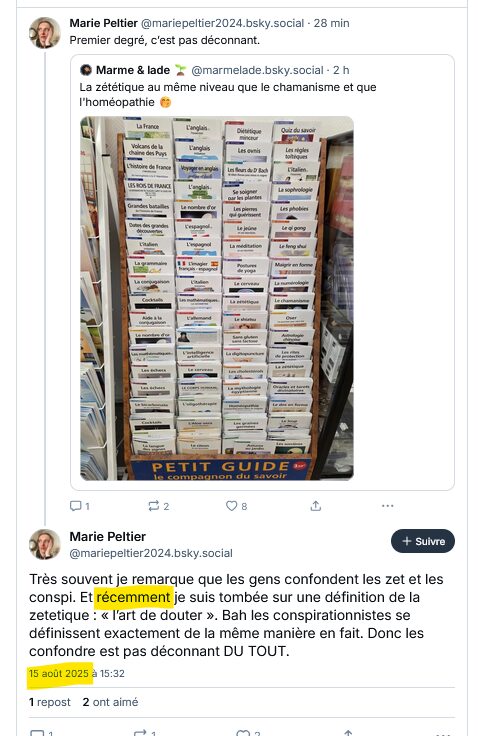Open Marme & lade small avatar
Image resolution: width=478 pixels, height=736 pixels.
click(86, 70)
